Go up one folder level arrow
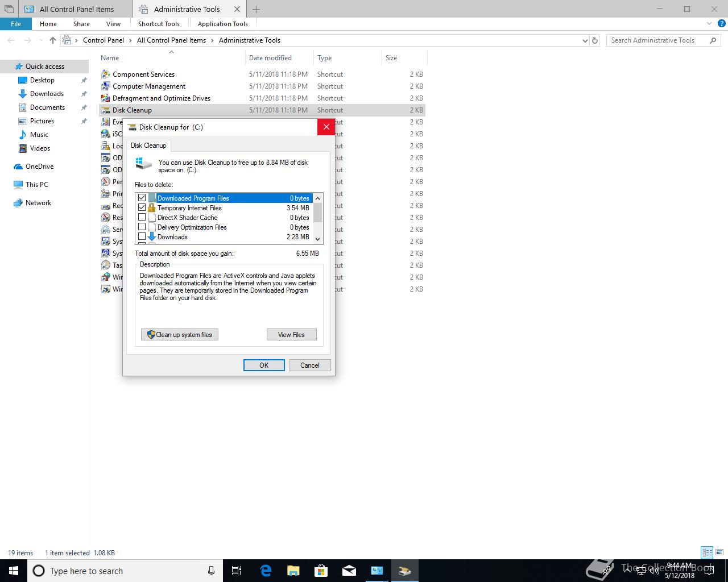The height and width of the screenshot is (582, 728). pos(53,40)
